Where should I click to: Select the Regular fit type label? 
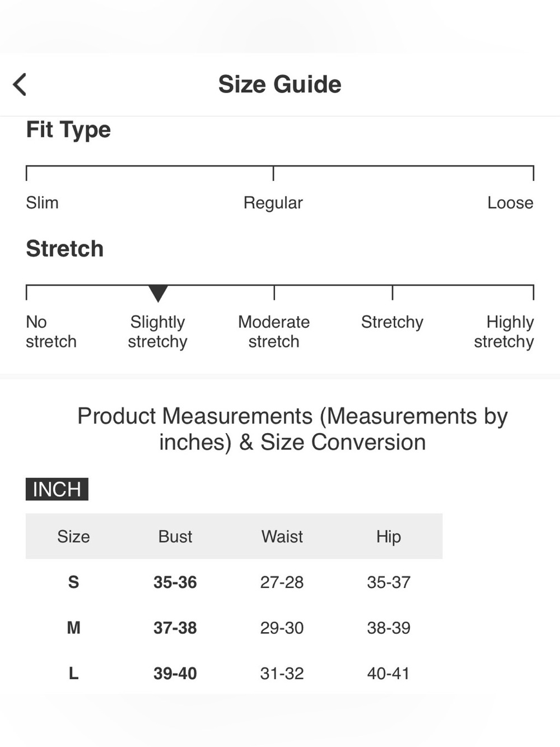point(273,203)
